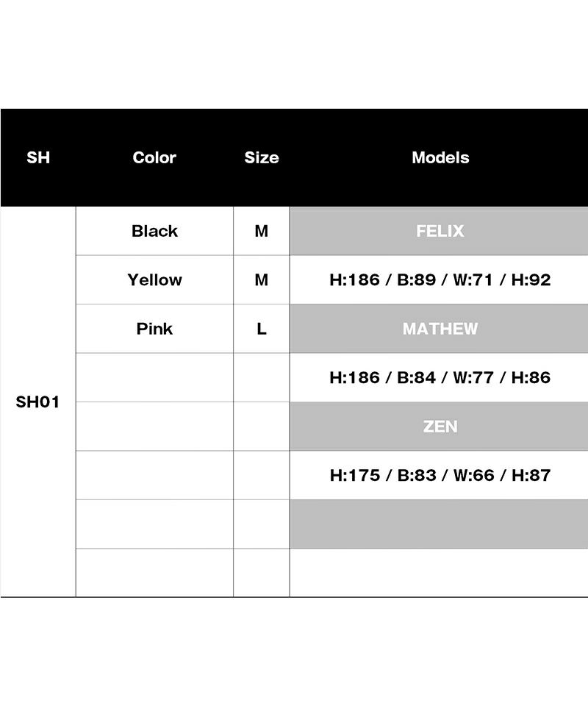Screen dimensions: 588x706
Task: Click Zen's measurements H:175 / B:83
Action: pos(440,475)
